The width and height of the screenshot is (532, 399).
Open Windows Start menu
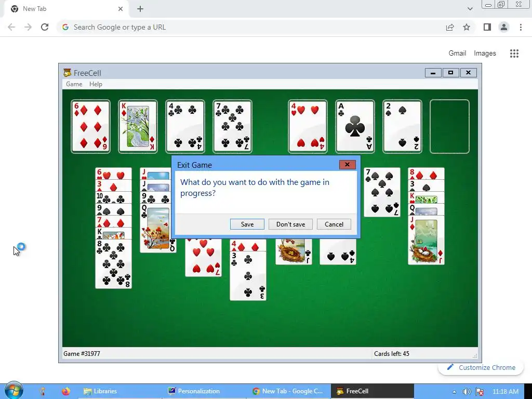(x=14, y=391)
